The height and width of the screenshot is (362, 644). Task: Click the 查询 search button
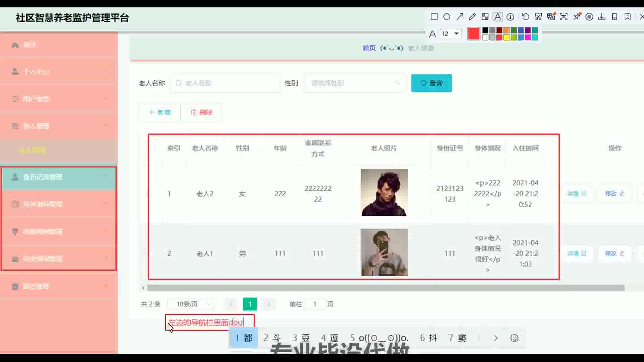tap(431, 83)
